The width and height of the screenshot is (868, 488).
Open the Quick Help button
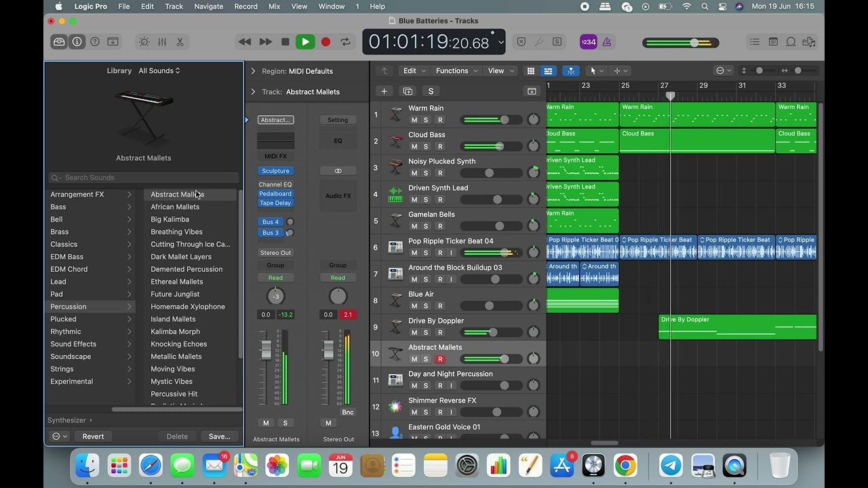(x=95, y=42)
